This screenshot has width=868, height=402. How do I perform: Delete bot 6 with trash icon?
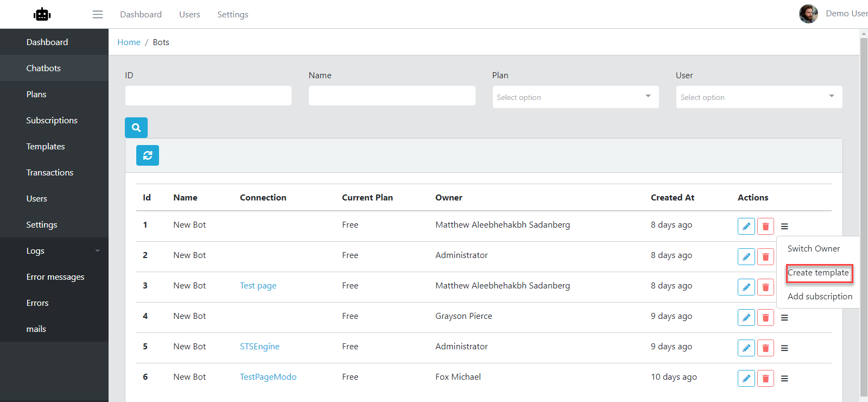tap(765, 378)
